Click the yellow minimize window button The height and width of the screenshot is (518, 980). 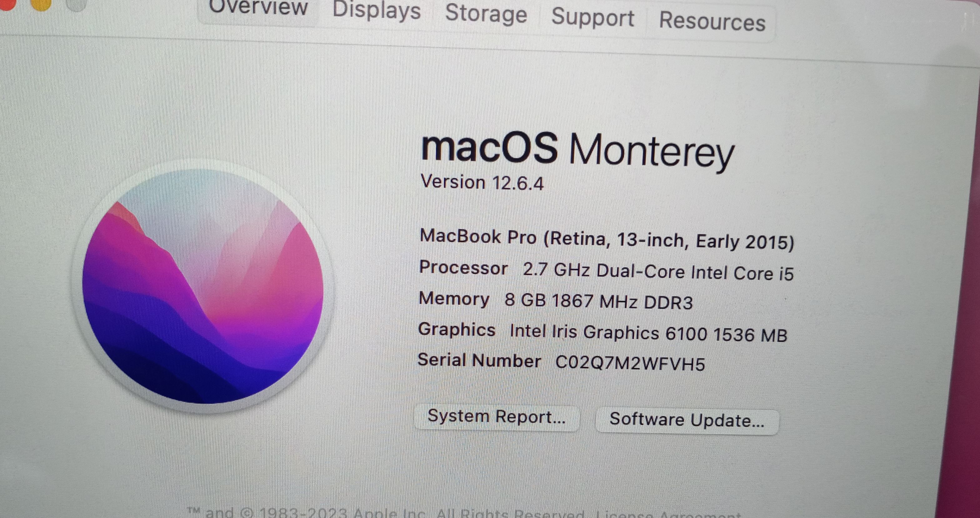pyautogui.click(x=40, y=4)
